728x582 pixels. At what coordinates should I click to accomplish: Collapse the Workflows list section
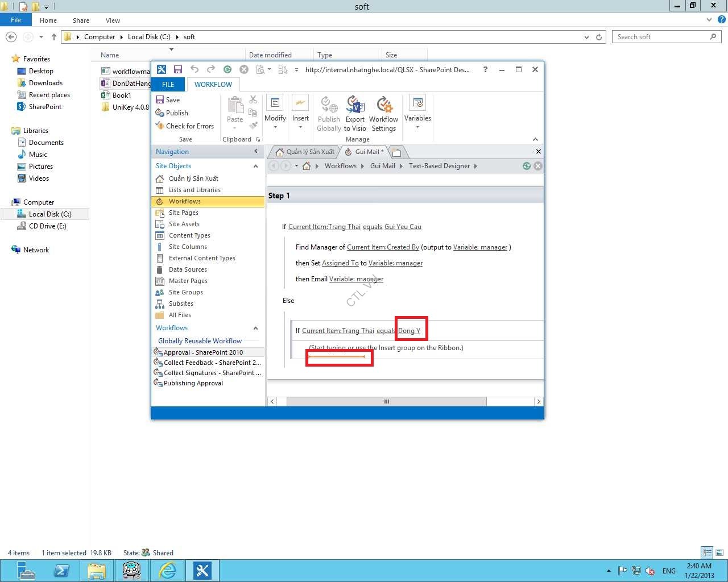coord(255,328)
